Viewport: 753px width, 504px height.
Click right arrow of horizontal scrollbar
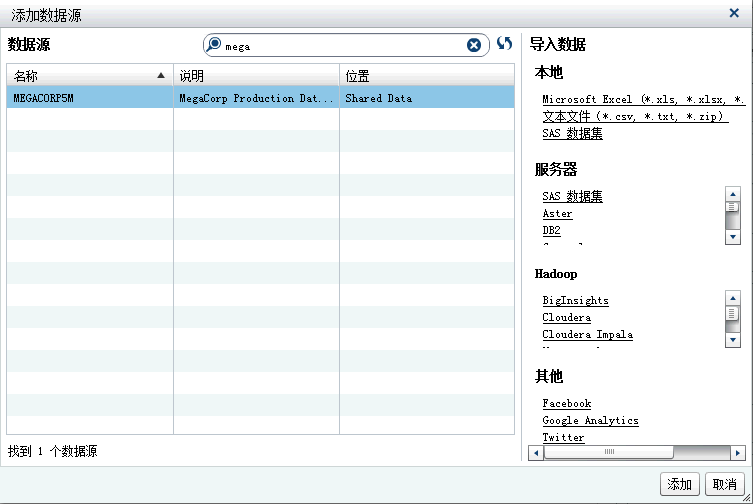[x=738, y=453]
